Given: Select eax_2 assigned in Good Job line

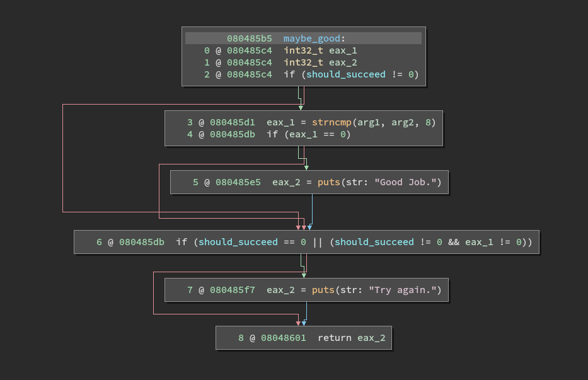Looking at the screenshot, I should tap(287, 183).
